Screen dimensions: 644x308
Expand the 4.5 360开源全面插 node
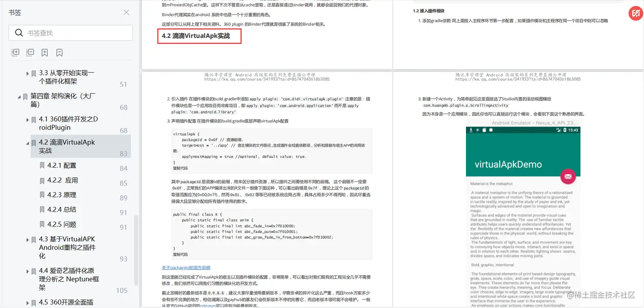pyautogui.click(x=28, y=303)
